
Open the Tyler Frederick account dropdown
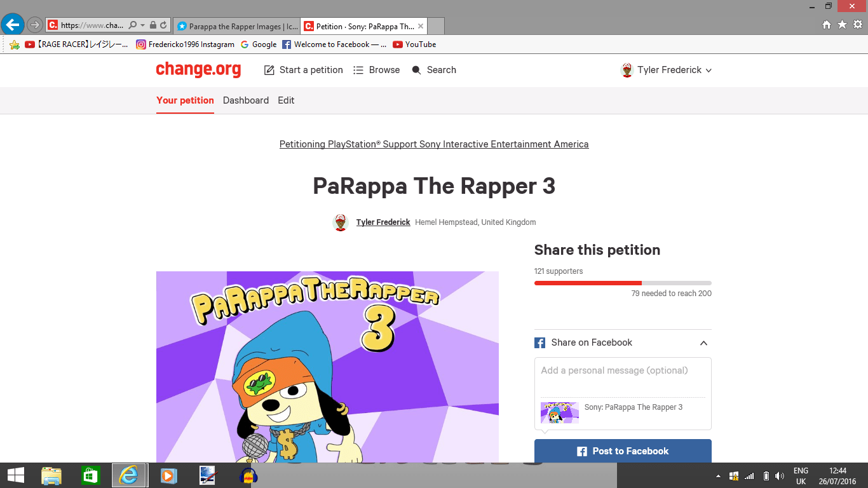coord(709,70)
